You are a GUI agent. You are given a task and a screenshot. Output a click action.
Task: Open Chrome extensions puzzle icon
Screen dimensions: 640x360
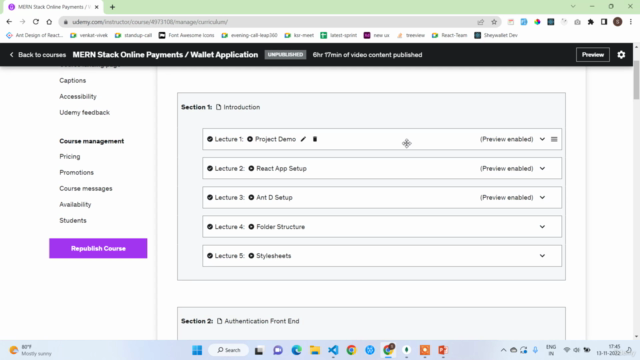tap(591, 22)
